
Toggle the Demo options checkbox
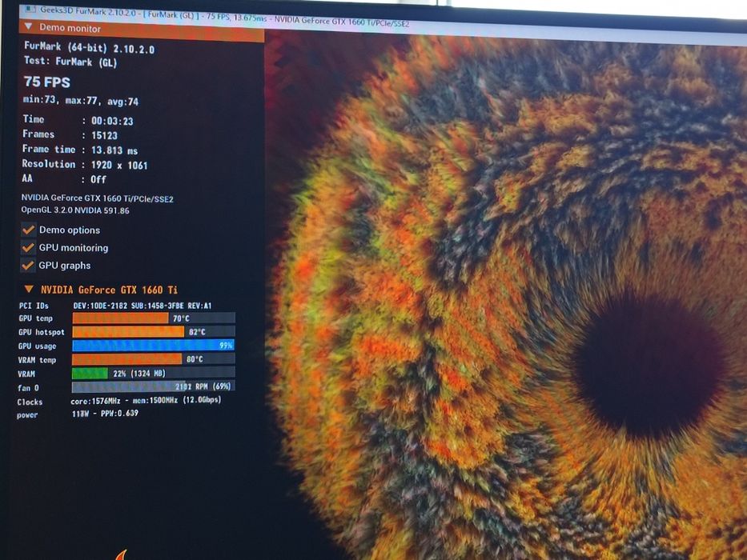pyautogui.click(x=28, y=230)
